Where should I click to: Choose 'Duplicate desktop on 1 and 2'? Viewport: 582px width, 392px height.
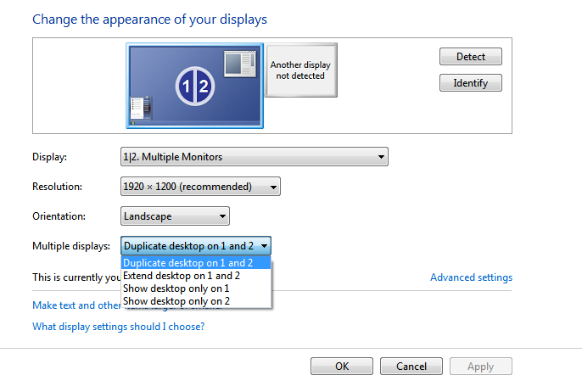(188, 263)
